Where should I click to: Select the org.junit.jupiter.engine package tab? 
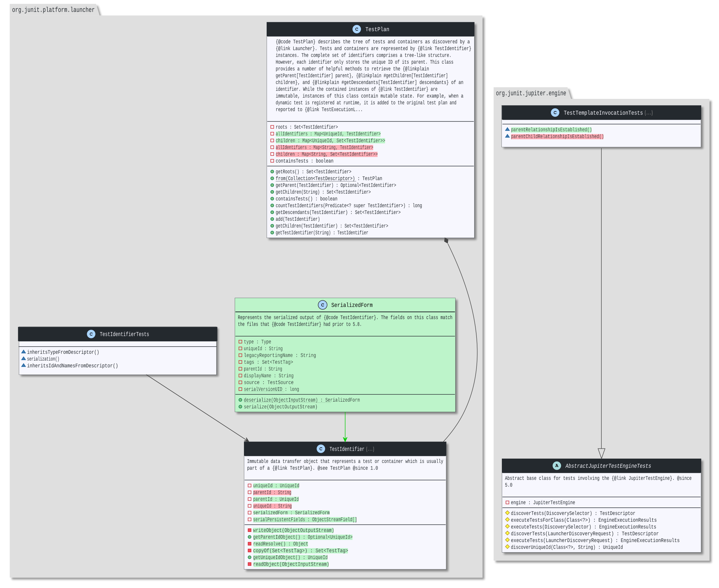click(x=531, y=93)
